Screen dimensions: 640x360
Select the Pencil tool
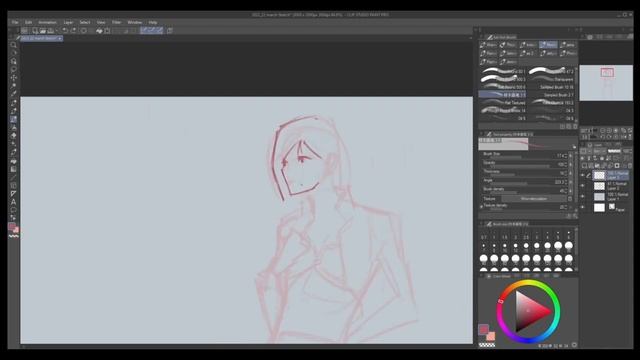(x=13, y=111)
